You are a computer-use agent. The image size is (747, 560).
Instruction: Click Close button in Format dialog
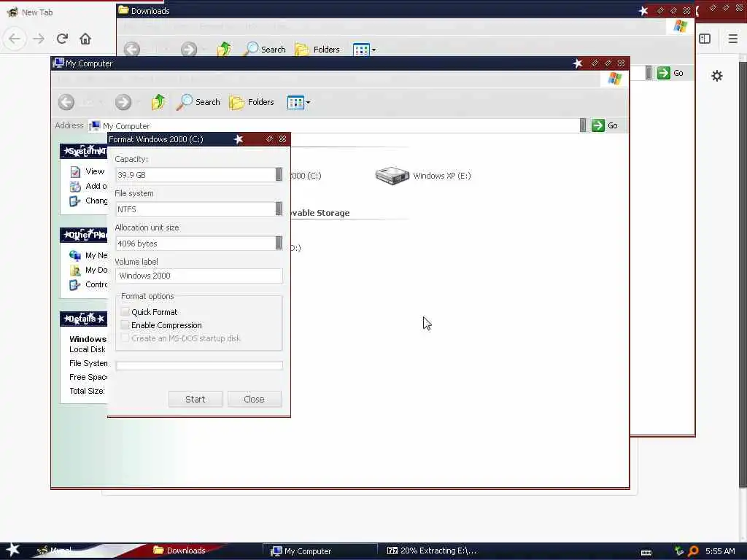click(x=255, y=399)
